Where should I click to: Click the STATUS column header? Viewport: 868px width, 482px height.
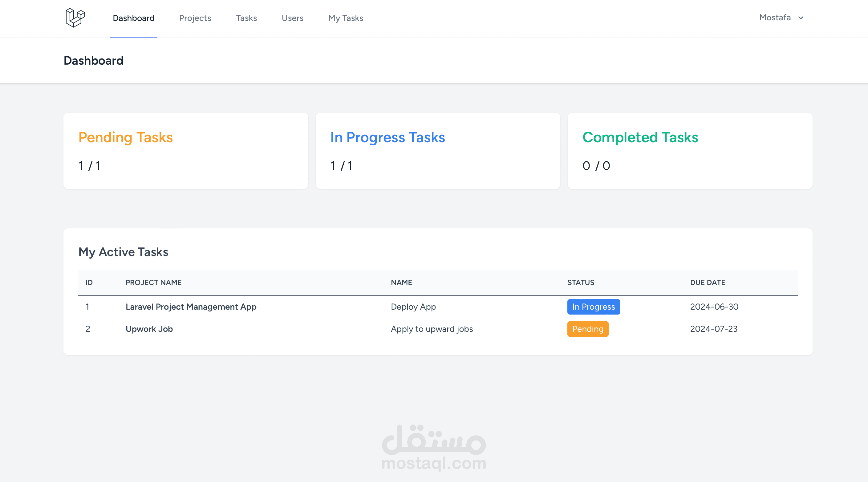pyautogui.click(x=581, y=283)
